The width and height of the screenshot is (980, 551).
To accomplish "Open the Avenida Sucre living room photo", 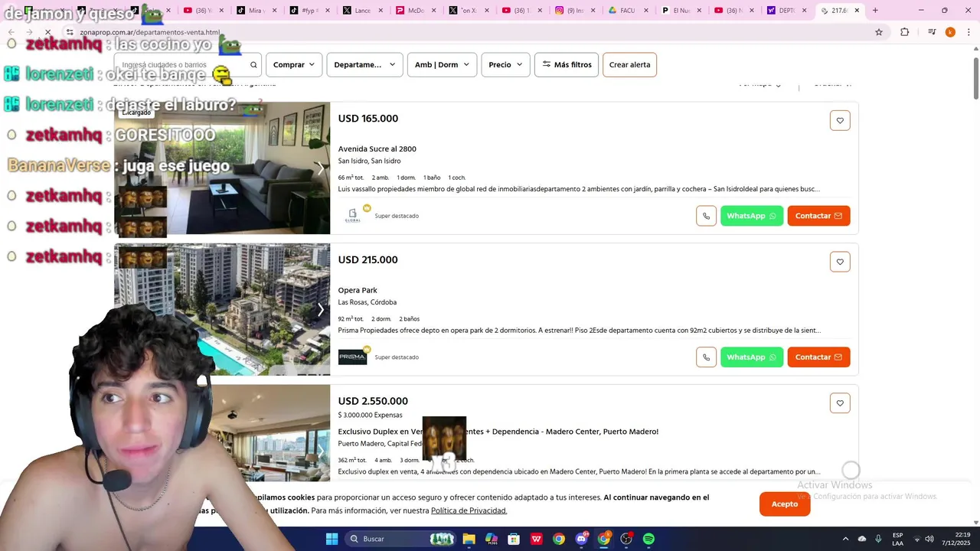I will 222,168.
